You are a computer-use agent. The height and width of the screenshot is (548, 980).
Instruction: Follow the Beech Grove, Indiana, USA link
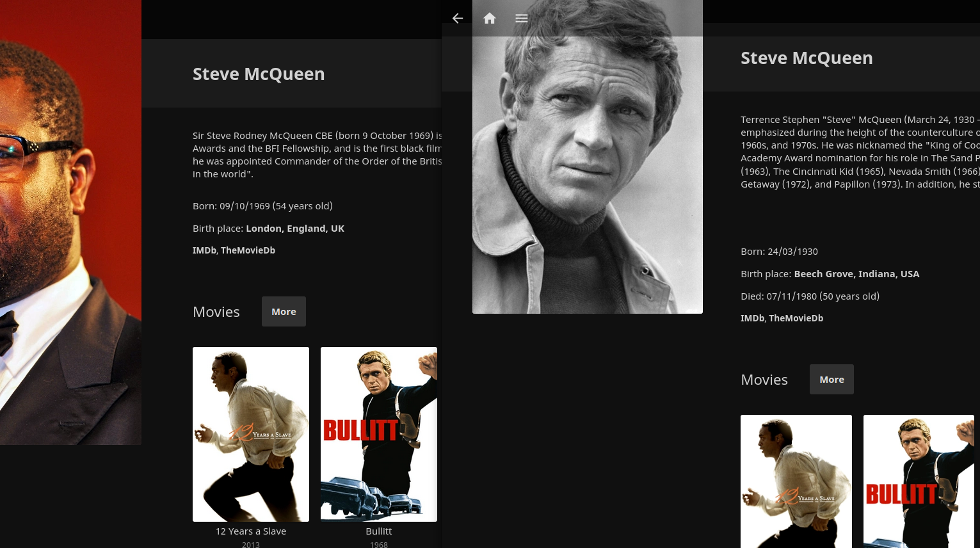point(856,274)
